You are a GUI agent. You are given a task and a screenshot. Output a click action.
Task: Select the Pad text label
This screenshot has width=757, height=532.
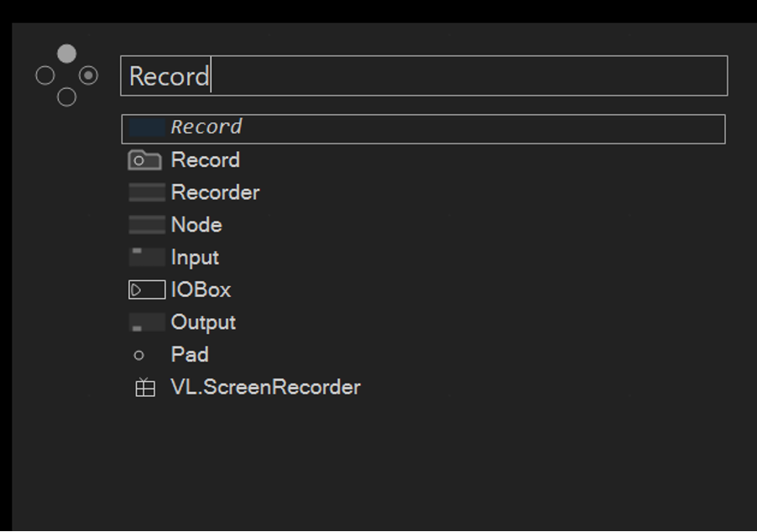click(x=190, y=355)
